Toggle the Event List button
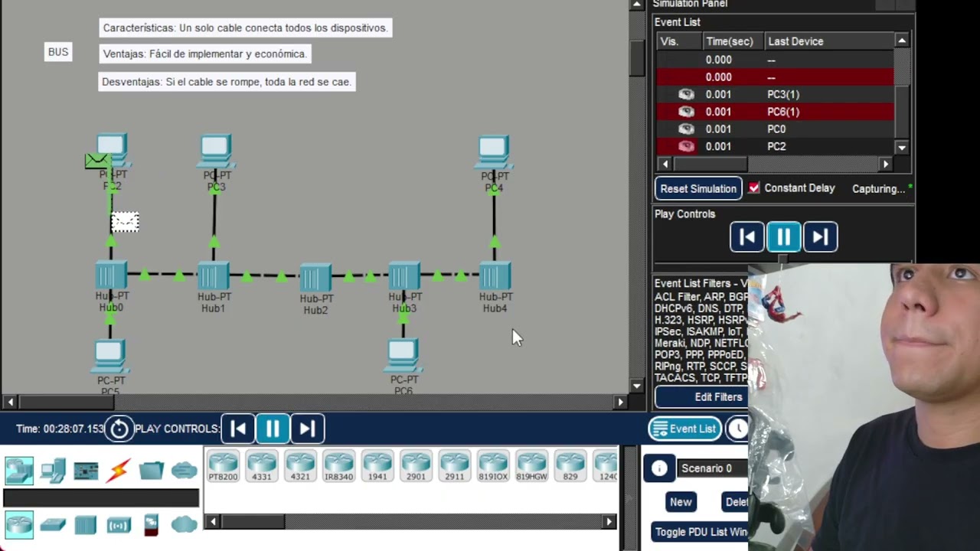 click(684, 429)
